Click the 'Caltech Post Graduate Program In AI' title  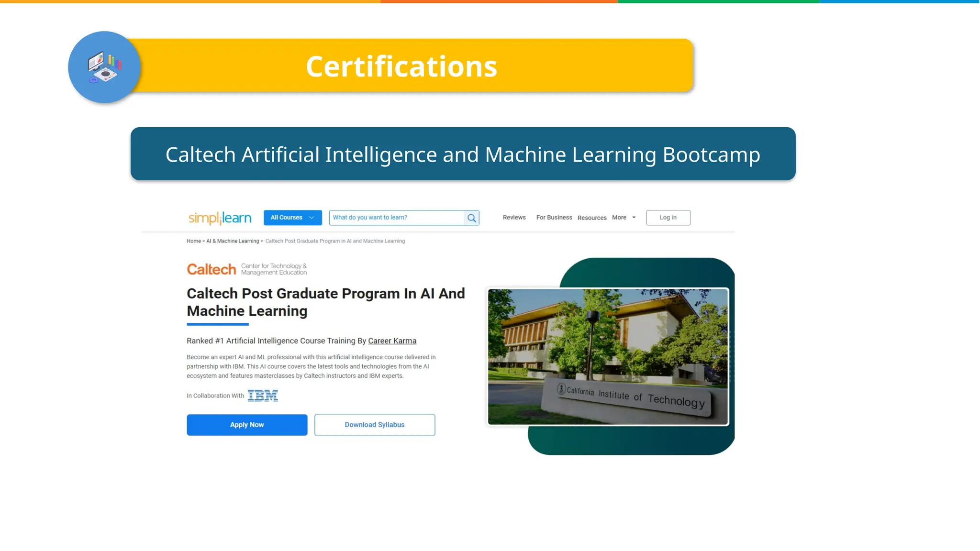(325, 302)
